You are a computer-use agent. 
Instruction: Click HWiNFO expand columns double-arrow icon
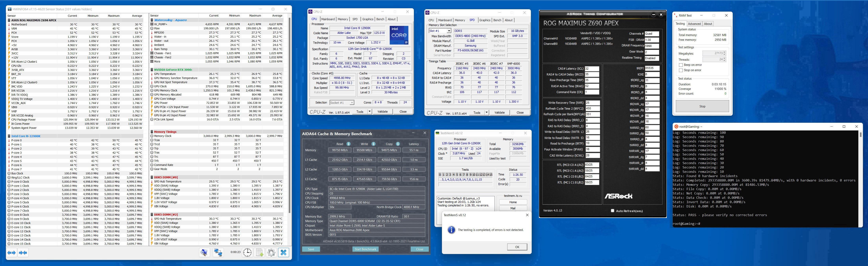point(11,252)
